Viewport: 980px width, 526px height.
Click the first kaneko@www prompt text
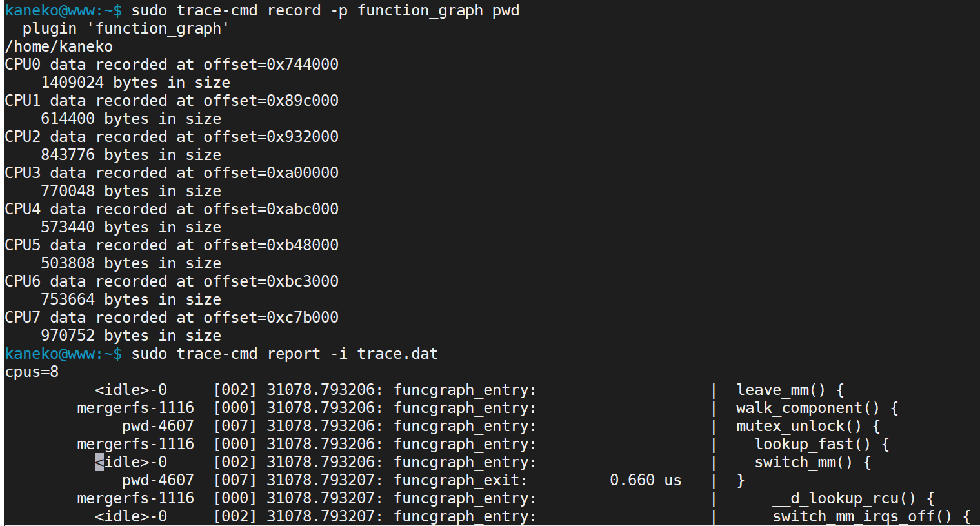tap(63, 11)
